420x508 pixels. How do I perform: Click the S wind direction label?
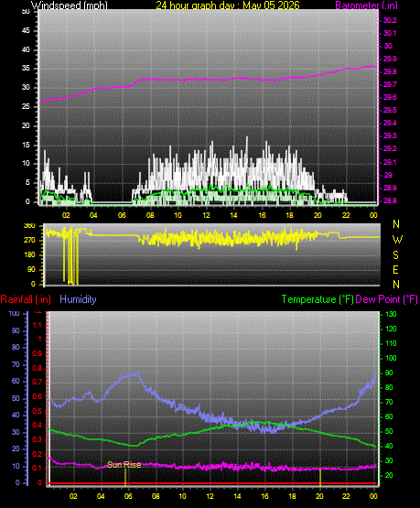click(395, 255)
